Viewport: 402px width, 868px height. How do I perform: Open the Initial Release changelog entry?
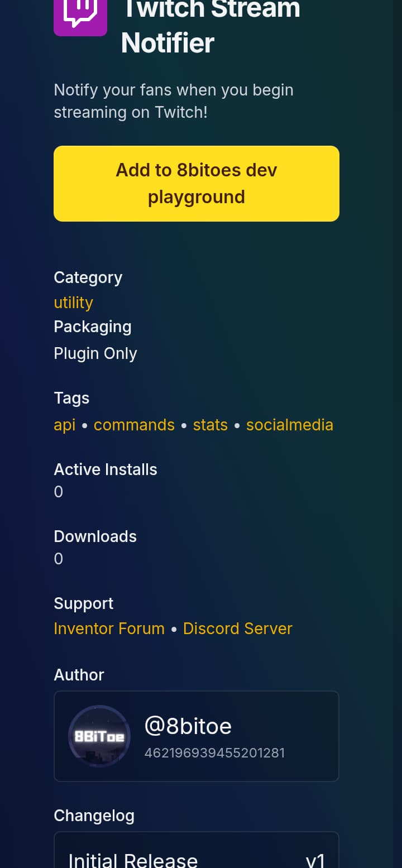(x=133, y=860)
